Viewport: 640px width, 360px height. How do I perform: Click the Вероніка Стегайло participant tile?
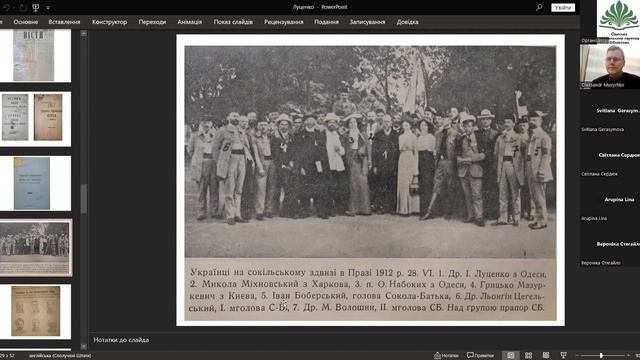[610, 244]
